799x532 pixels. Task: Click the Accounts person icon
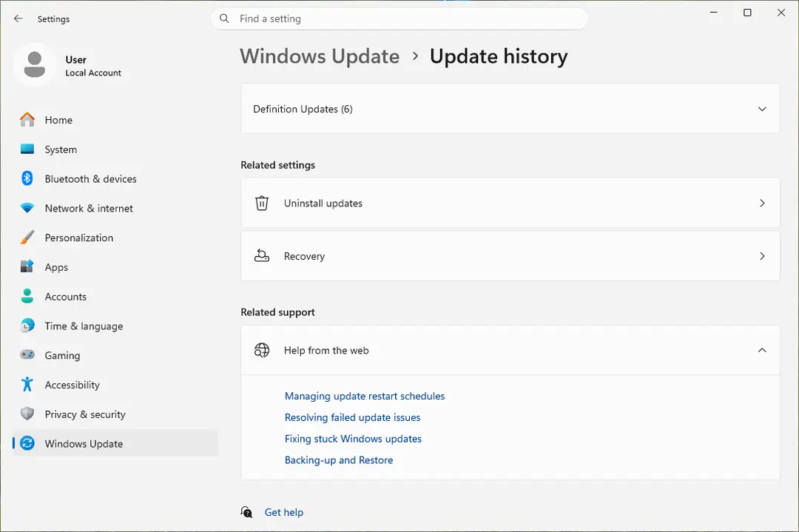[x=27, y=296]
